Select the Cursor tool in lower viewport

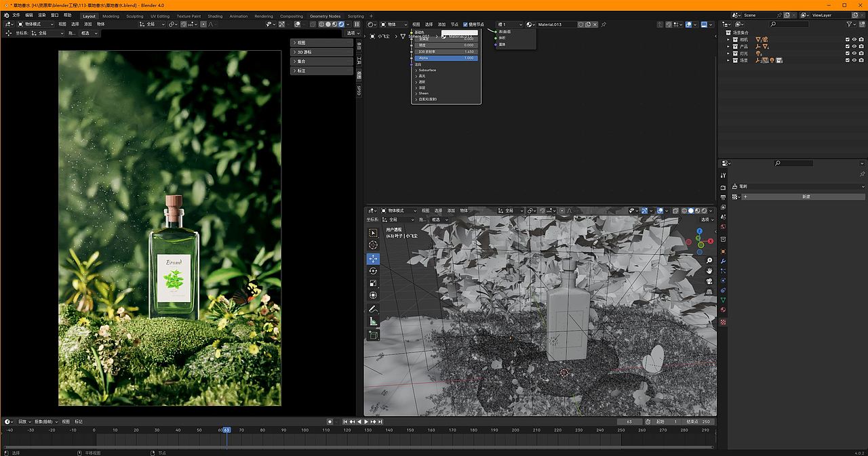tap(374, 245)
